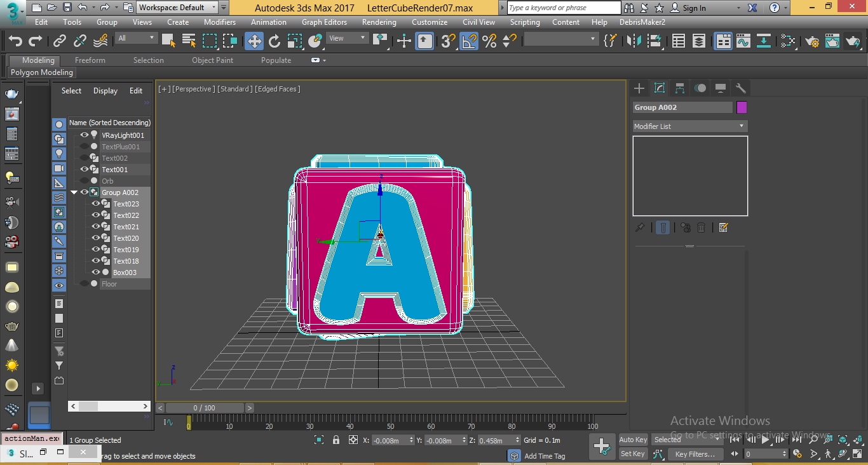
Task: Activate the Select and Move tool
Action: (254, 41)
